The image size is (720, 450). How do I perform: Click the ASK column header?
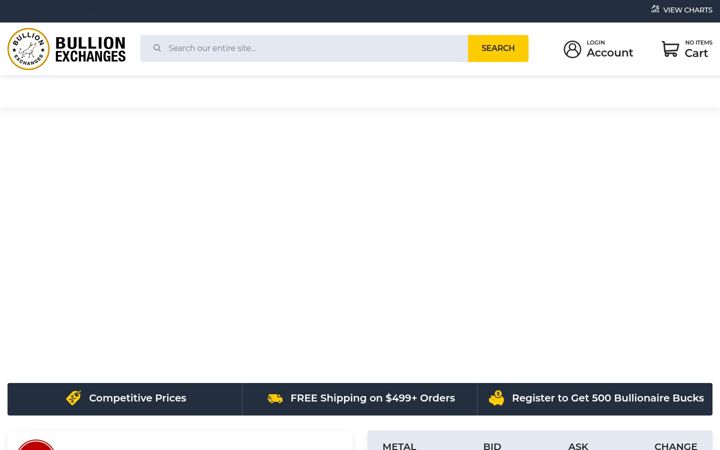tap(578, 446)
